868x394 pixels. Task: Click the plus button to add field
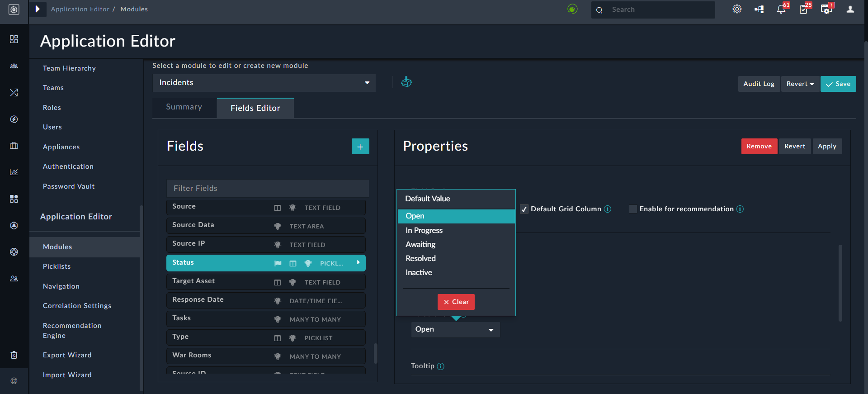360,147
